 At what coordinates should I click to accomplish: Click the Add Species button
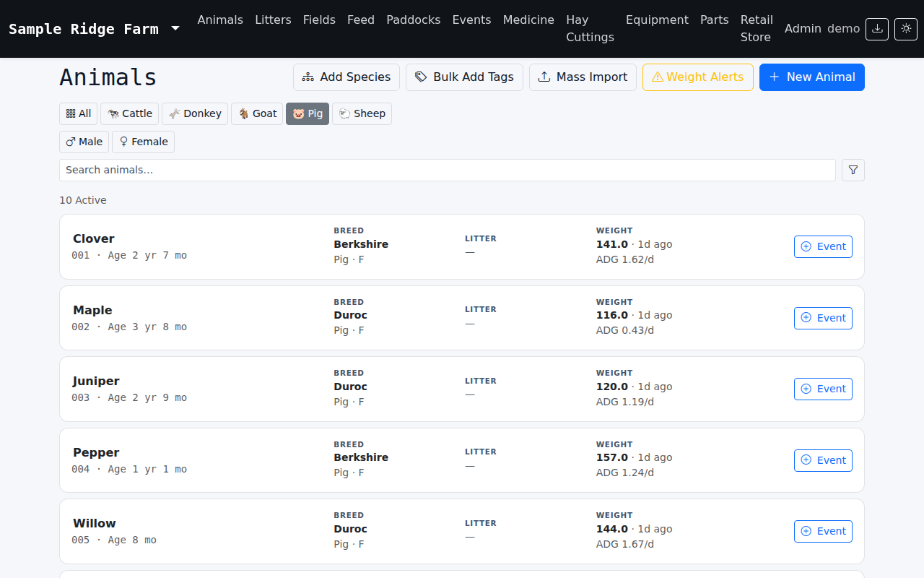346,77
